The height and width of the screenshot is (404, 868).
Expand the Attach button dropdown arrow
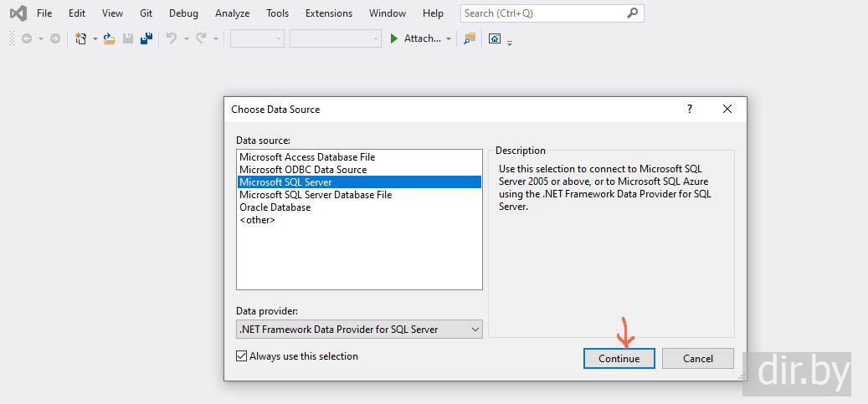click(449, 38)
